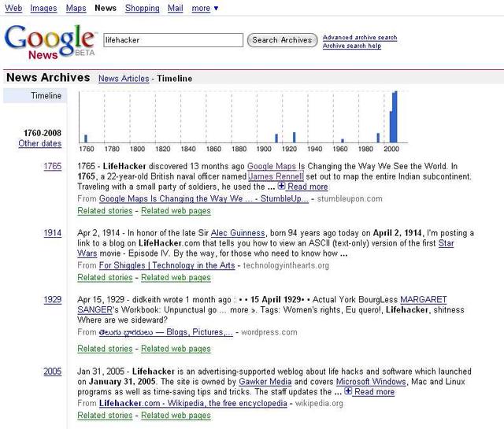This screenshot has height=429, width=504.
Task: Open the Microsoft Windows link
Action: (x=371, y=382)
